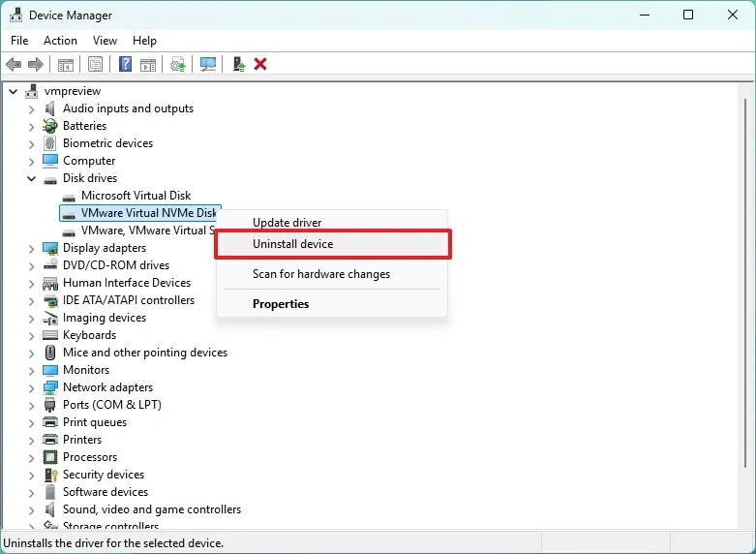Select the Printers label
Viewport: 756px width, 554px height.
[82, 440]
